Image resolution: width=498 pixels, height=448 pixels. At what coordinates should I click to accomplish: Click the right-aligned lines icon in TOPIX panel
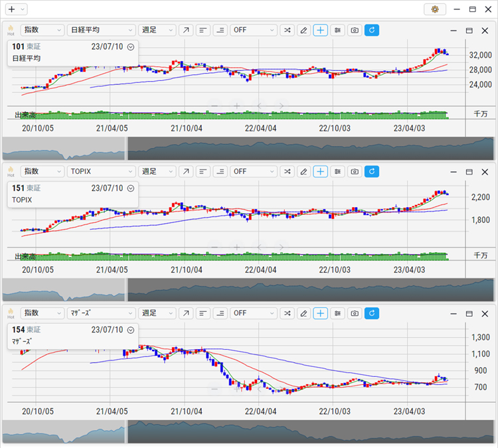coord(220,172)
